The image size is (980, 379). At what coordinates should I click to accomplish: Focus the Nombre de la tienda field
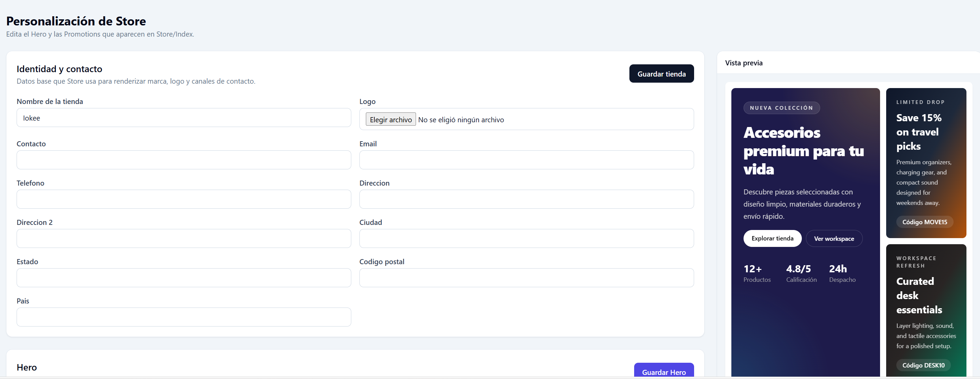coord(184,118)
